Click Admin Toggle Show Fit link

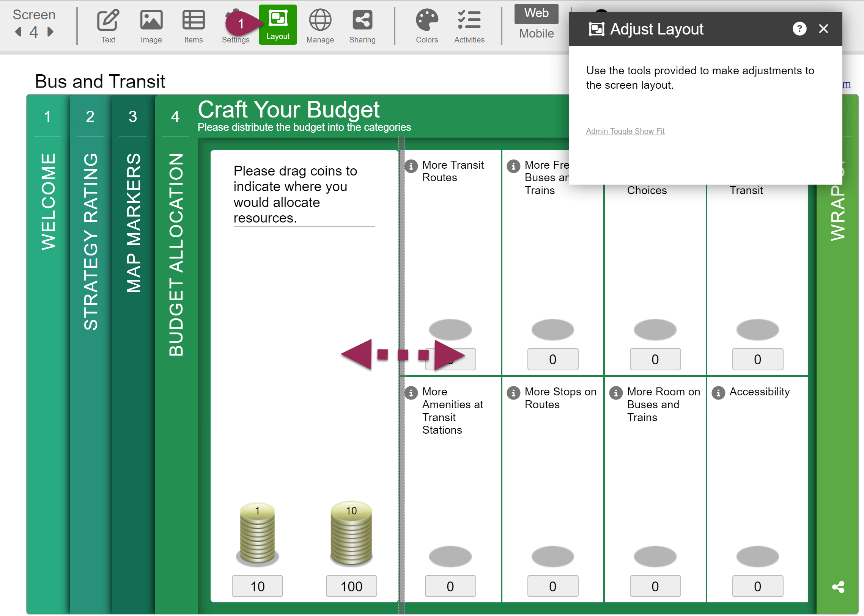tap(625, 131)
